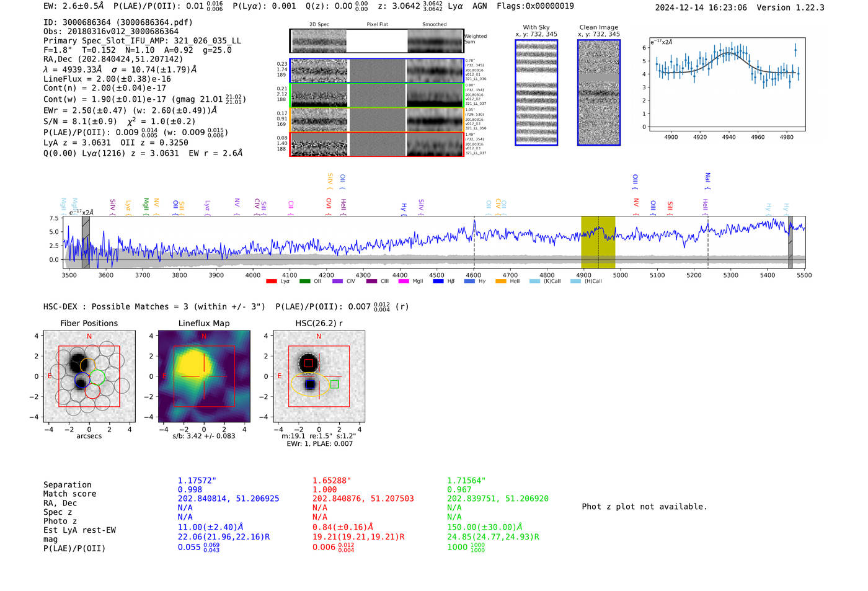This screenshot has height=591, width=868.
Task: Click the Obs 20180316v012 line
Action: pos(111,32)
